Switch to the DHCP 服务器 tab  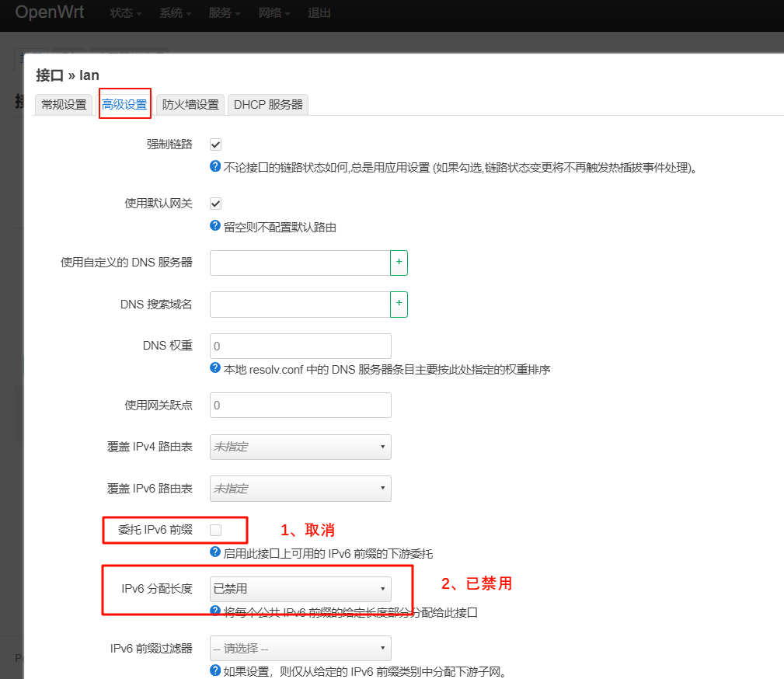pos(268,103)
